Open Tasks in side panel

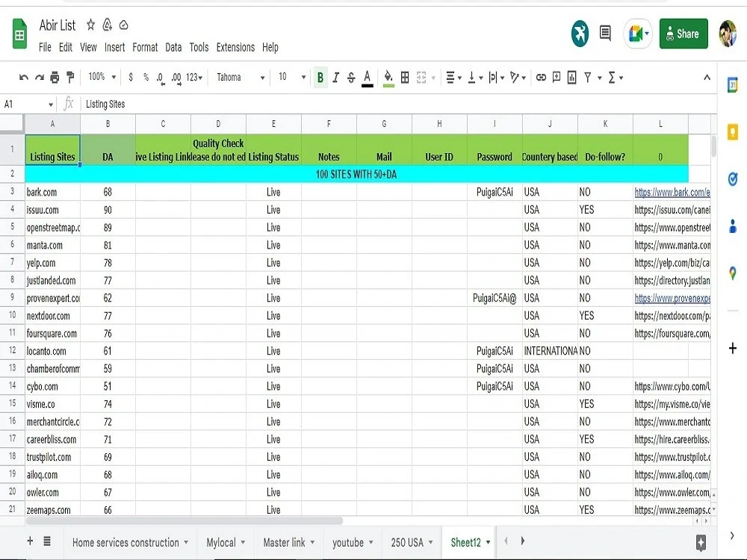click(733, 179)
